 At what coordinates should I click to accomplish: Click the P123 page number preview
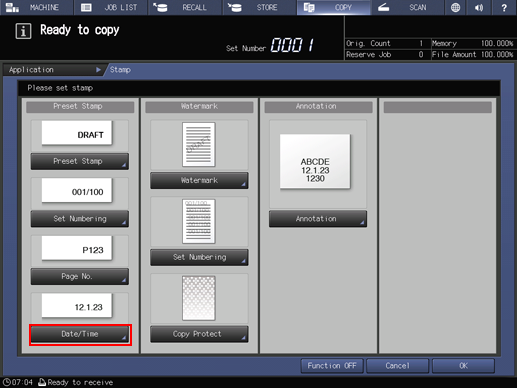77,248
